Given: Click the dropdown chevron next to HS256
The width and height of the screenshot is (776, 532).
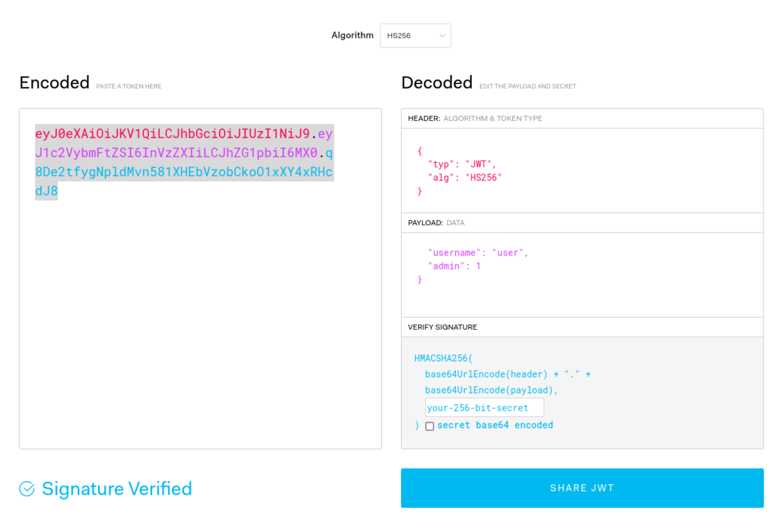Looking at the screenshot, I should click(442, 36).
